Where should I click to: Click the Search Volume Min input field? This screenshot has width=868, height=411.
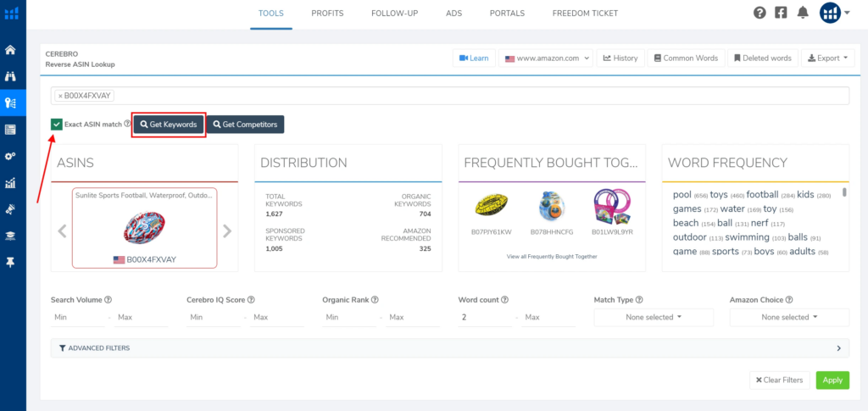coord(75,317)
